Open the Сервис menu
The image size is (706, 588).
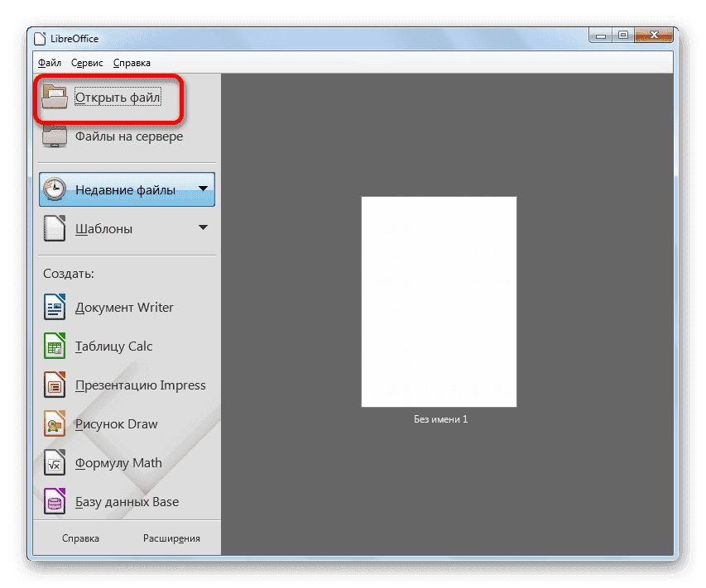point(86,62)
